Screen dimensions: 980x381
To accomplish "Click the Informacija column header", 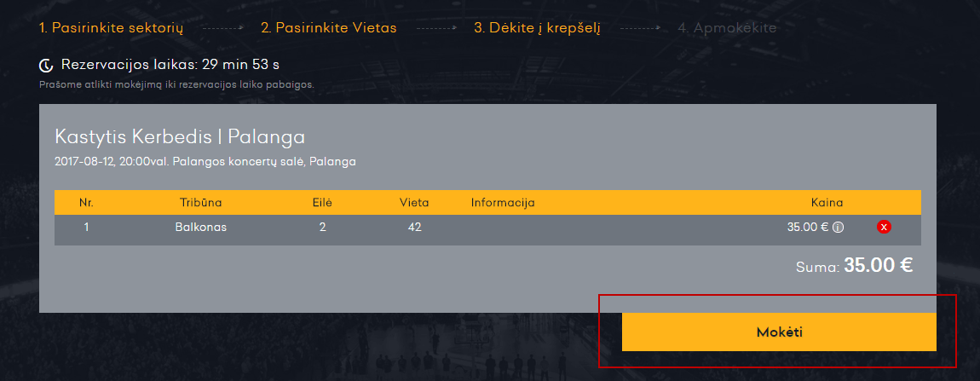I will (x=503, y=203).
